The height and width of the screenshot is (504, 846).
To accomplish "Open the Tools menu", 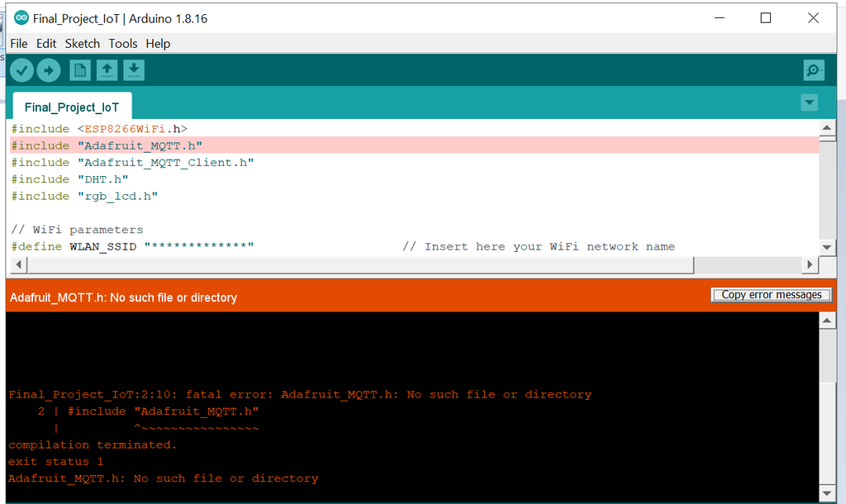I will pyautogui.click(x=123, y=44).
